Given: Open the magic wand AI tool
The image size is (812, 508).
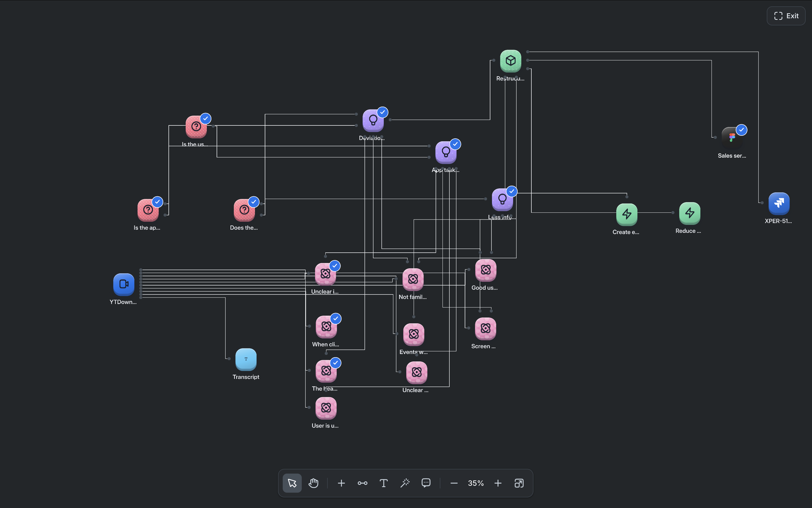Looking at the screenshot, I should point(405,483).
